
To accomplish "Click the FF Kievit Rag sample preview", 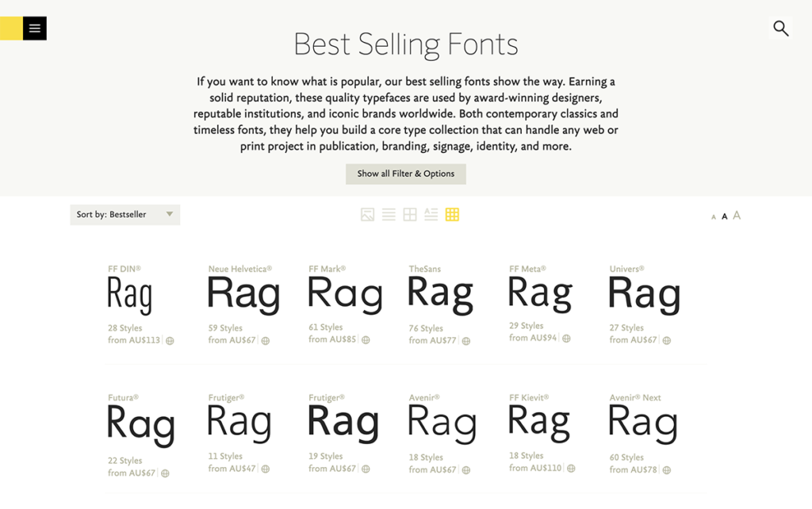I will point(538,423).
